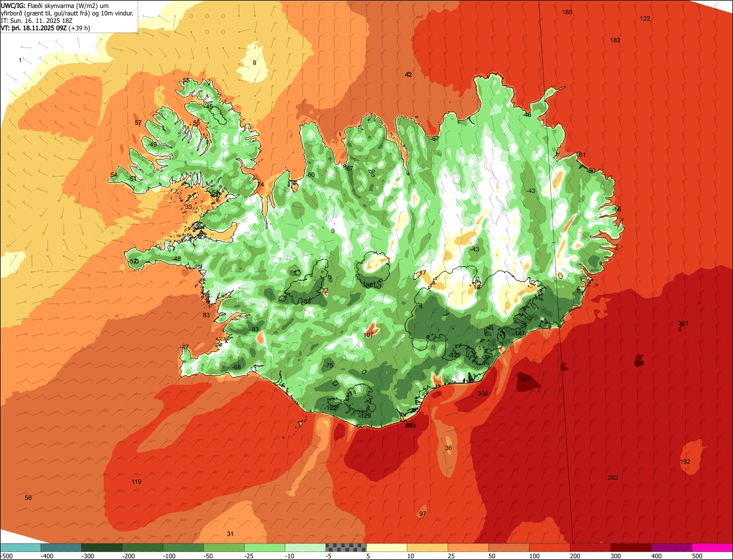Click legend swatch between 50 and 100
The width and height of the screenshot is (733, 560).
(509, 547)
